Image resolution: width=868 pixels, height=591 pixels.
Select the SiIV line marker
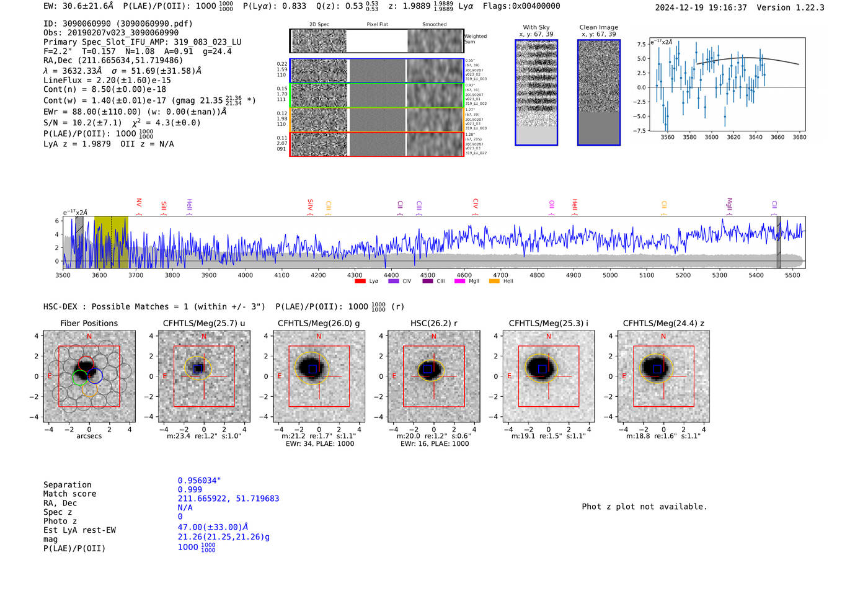[x=311, y=207]
